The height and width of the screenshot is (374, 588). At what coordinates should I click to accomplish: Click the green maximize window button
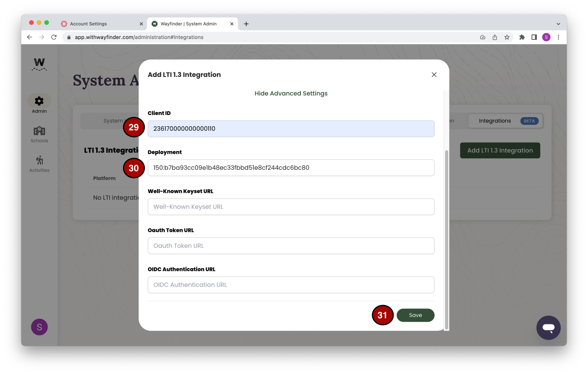pyautogui.click(x=47, y=23)
